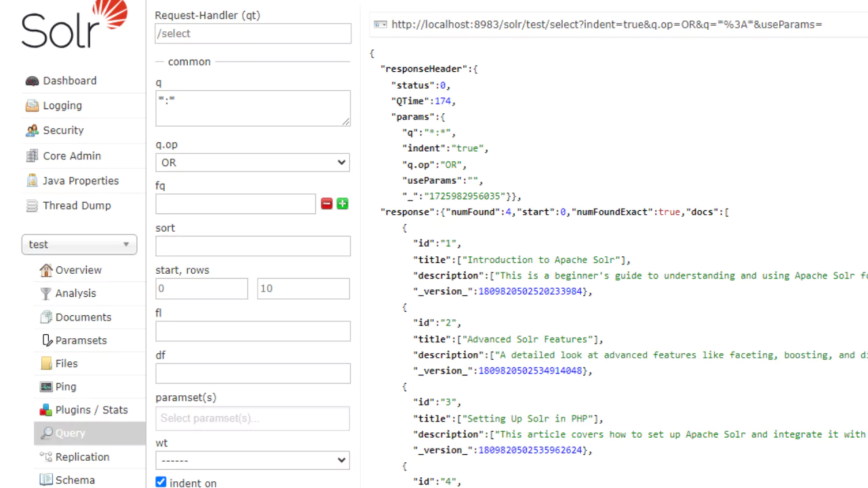Open the Documents page
Screen dimensions: 868x488
[x=83, y=317]
